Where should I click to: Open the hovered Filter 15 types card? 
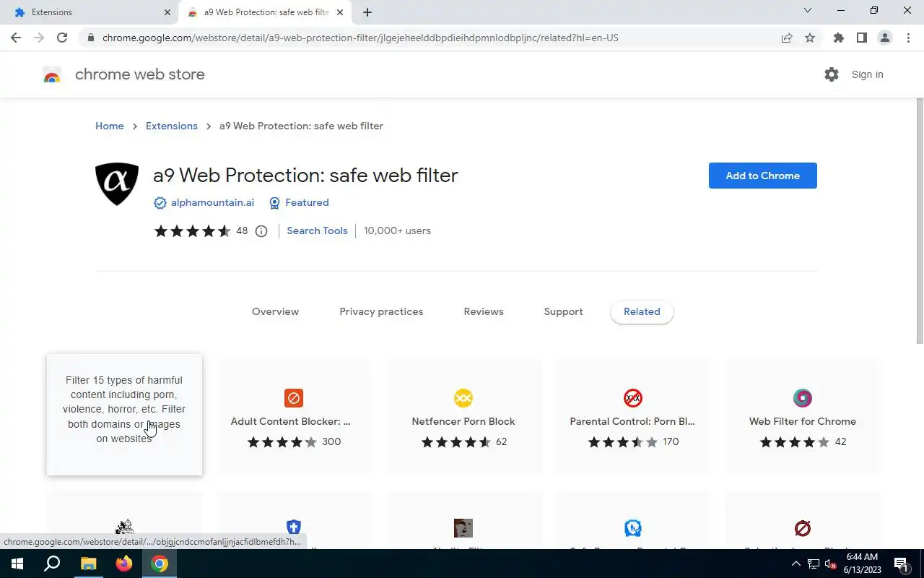[x=124, y=414]
